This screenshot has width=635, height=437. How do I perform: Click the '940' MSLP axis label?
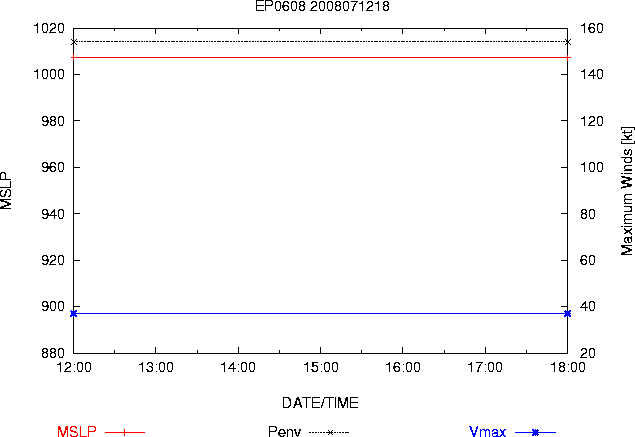click(53, 213)
